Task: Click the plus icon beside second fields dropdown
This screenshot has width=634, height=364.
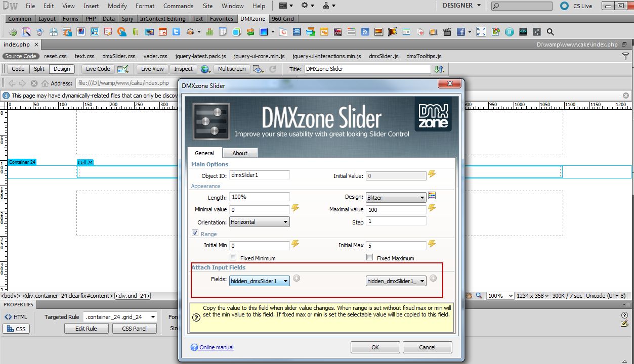Action: tap(433, 278)
